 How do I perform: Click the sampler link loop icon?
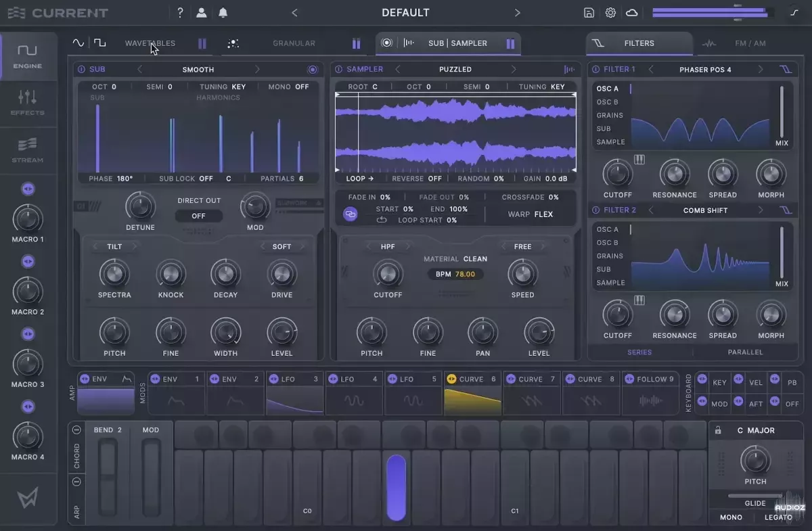tap(351, 214)
